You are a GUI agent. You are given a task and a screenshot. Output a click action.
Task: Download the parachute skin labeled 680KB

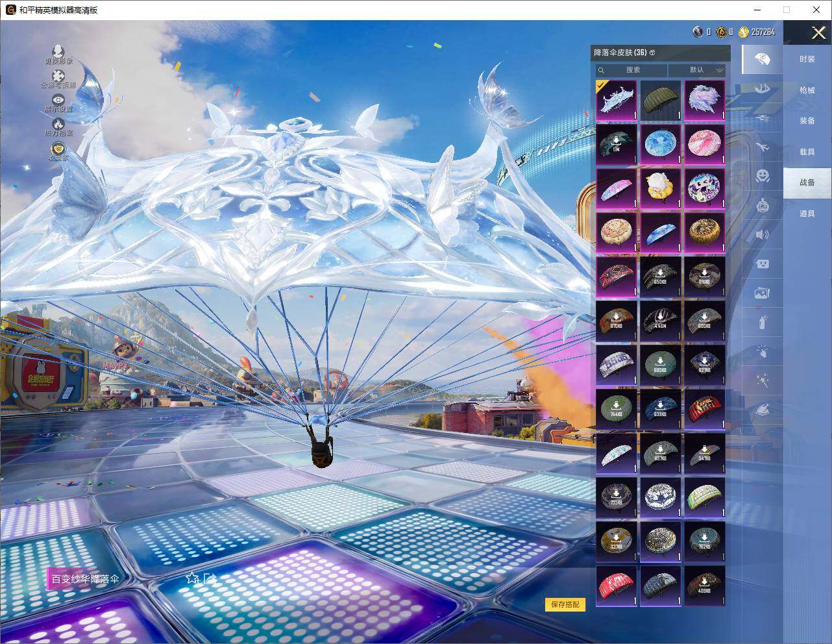point(661,365)
